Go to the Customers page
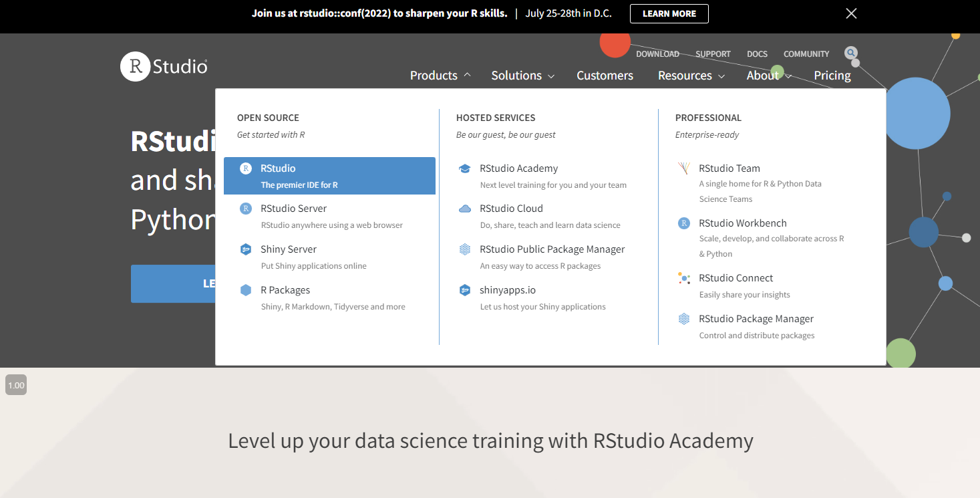The image size is (980, 498). click(x=605, y=76)
